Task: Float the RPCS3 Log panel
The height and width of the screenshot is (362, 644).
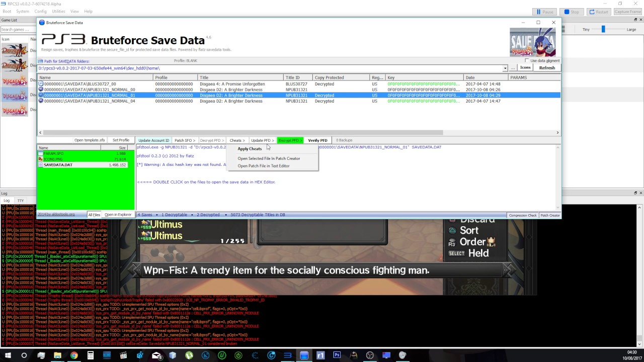Action: click(x=634, y=193)
